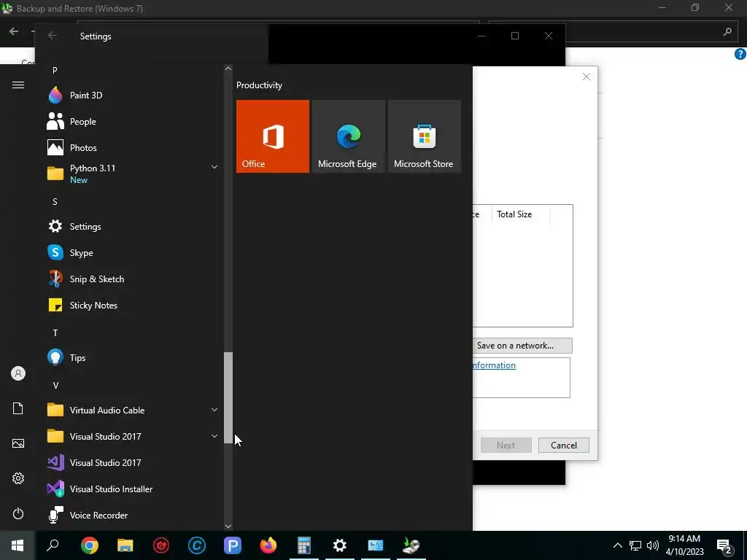747x560 pixels.
Task: Go back in Backup and Restore window
Action: pos(14,31)
